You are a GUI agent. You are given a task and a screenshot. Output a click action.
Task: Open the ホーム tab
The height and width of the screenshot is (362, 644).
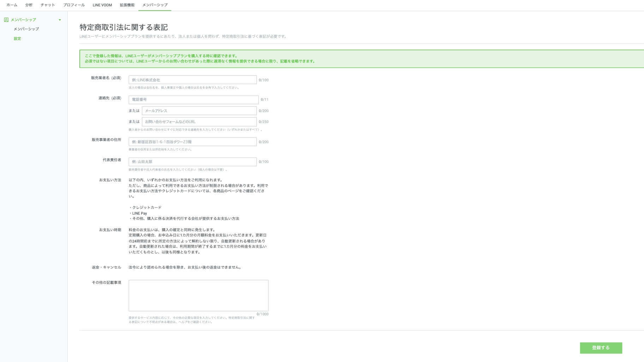12,5
